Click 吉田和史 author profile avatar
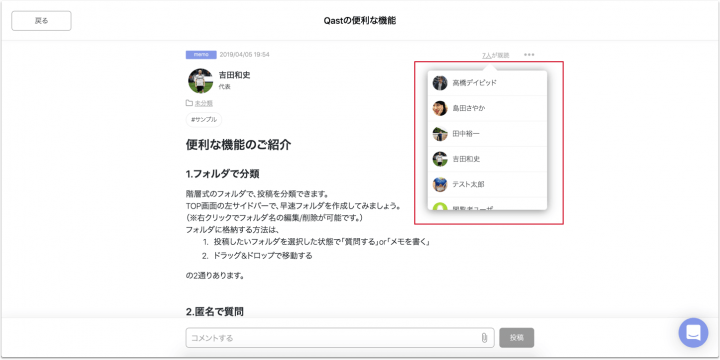Viewport: 720px width, 360px height. tap(201, 81)
